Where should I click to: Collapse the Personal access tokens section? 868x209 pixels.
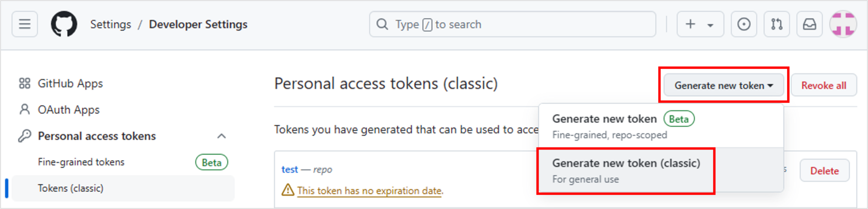coord(222,136)
